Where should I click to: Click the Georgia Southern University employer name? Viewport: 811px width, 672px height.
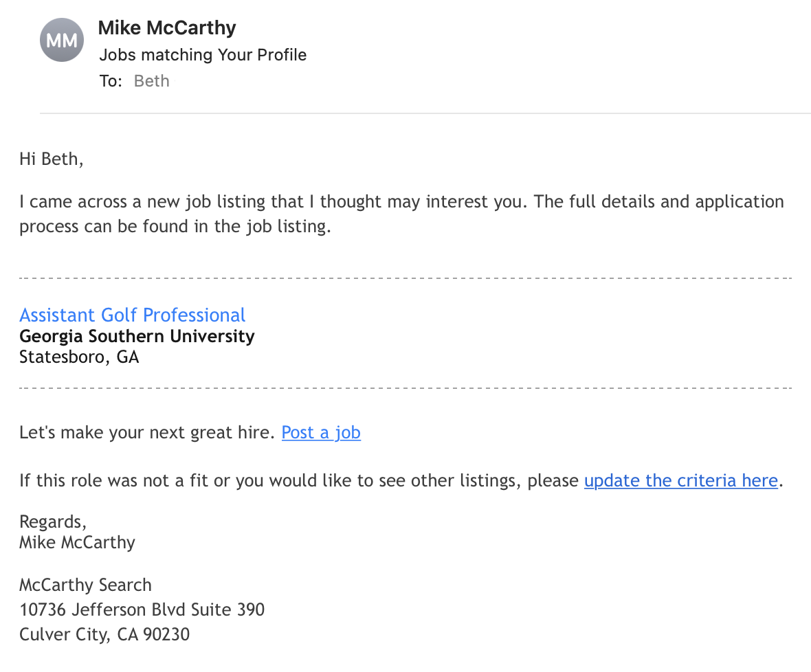(x=137, y=337)
